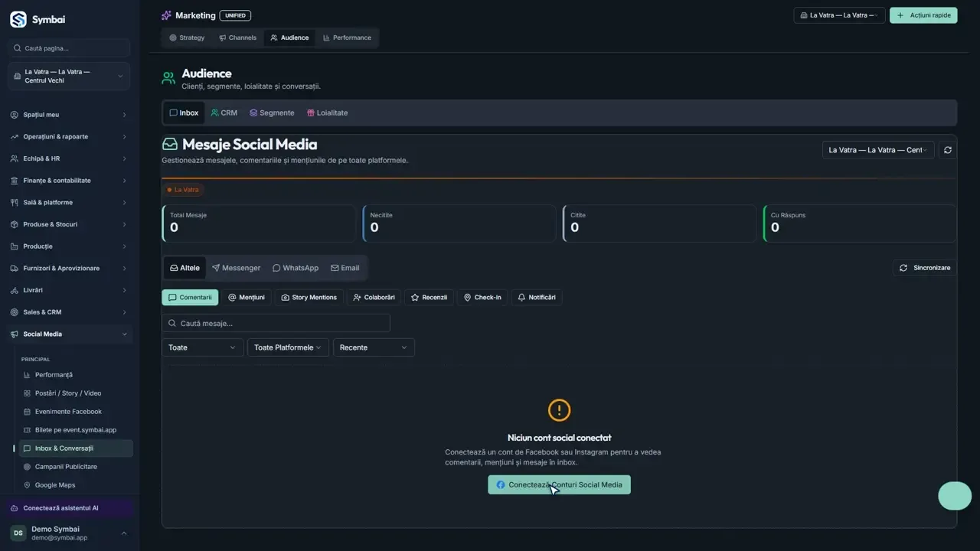Screen dimensions: 980x551
Task: Click the Acțiuni rapide button
Action: pos(923,15)
